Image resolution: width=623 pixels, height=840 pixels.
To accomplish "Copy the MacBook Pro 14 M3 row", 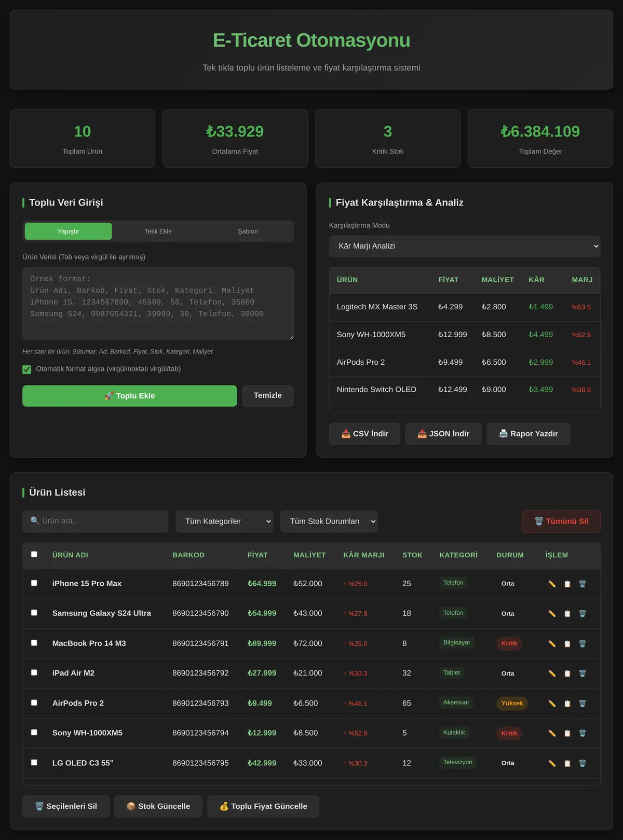I will coord(567,644).
